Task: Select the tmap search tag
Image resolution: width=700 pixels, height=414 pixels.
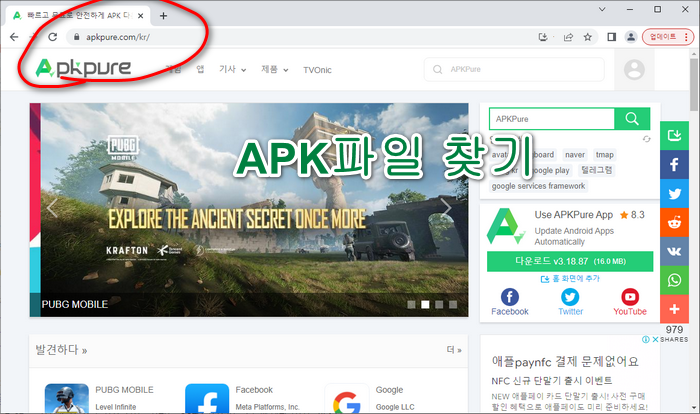Action: (604, 155)
